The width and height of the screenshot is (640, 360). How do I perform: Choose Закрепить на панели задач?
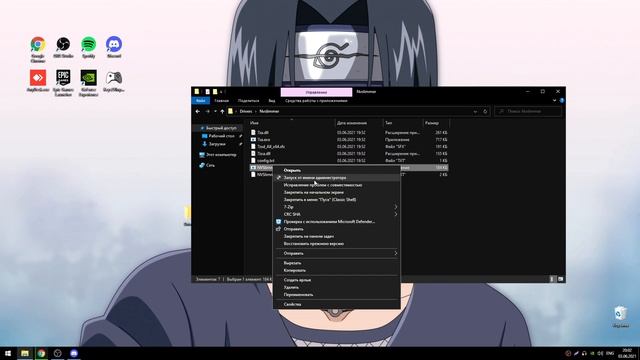point(337,236)
